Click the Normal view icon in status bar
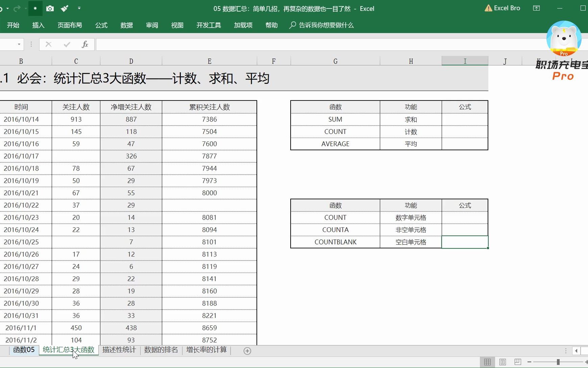588x368 pixels. [488, 362]
